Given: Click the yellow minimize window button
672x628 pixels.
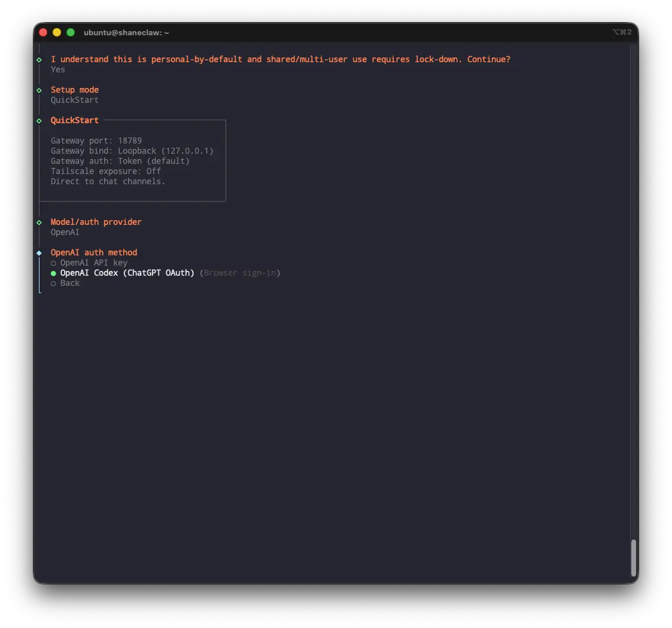Looking at the screenshot, I should click(x=57, y=32).
